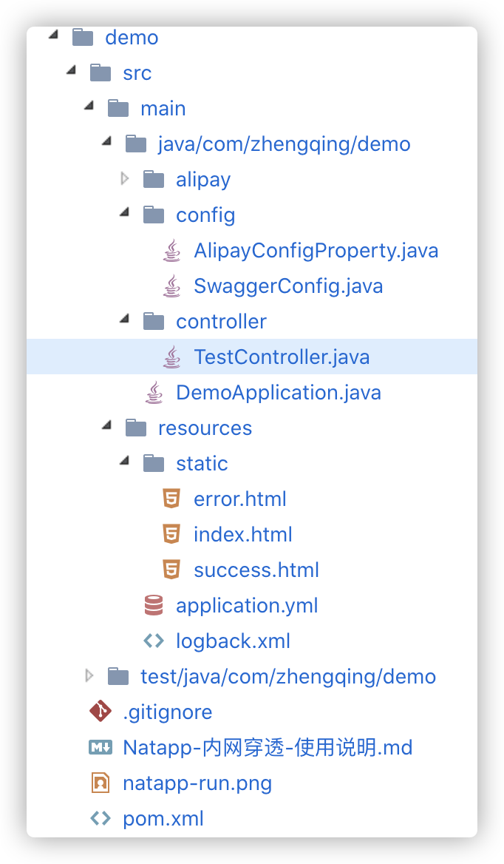Collapse the static folder arrow

[x=125, y=461]
